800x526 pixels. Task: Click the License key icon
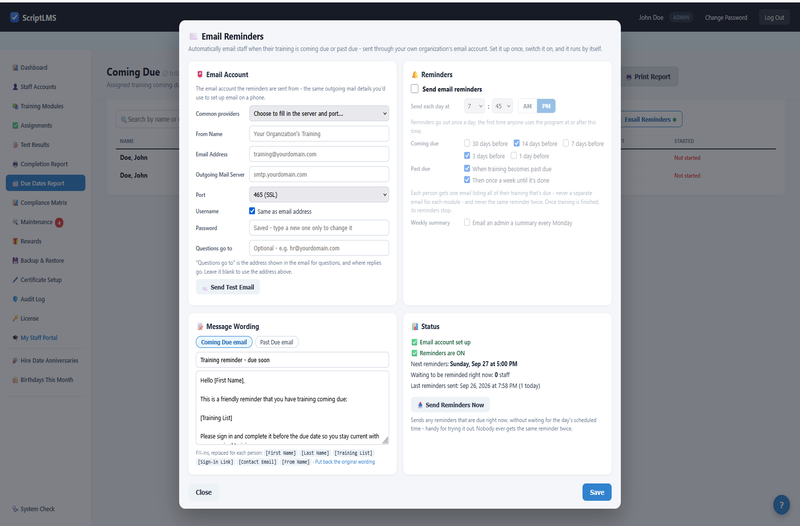click(15, 318)
